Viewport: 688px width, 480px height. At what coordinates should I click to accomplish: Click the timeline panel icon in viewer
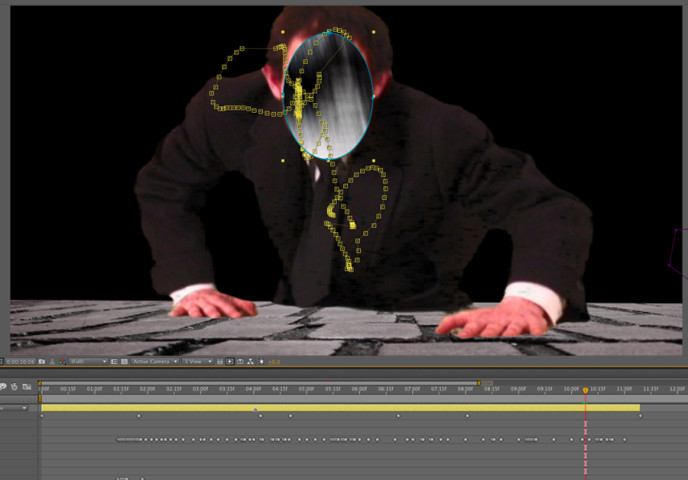(240, 361)
